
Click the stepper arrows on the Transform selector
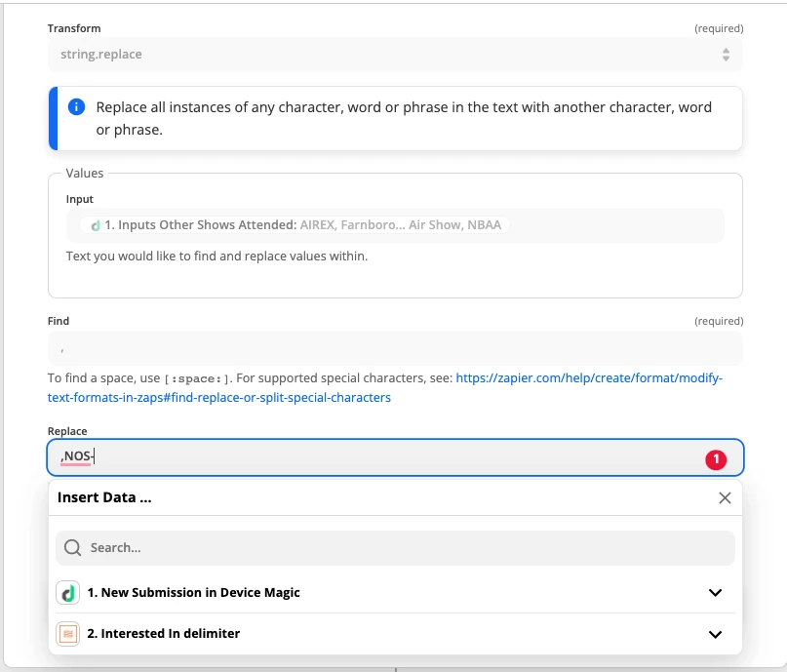click(x=727, y=55)
